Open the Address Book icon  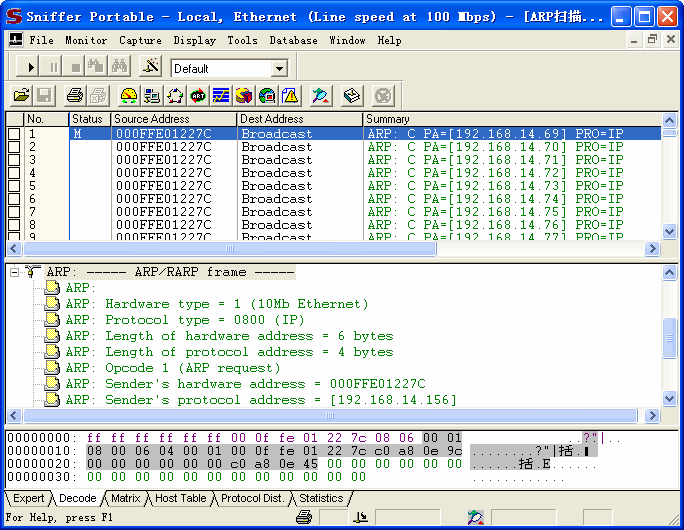tap(352, 96)
